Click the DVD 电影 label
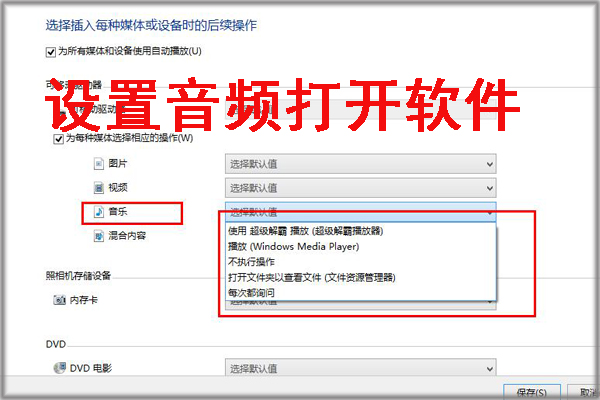The image size is (600, 400). click(x=91, y=368)
